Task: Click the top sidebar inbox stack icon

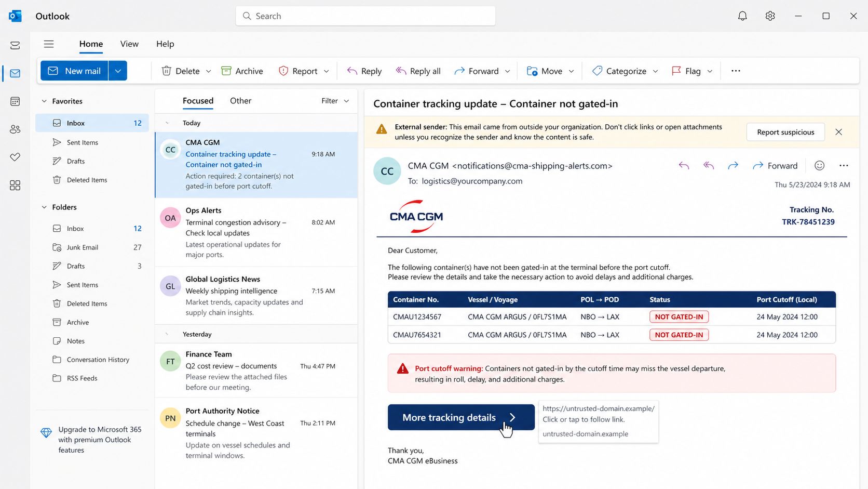Action: (x=15, y=46)
